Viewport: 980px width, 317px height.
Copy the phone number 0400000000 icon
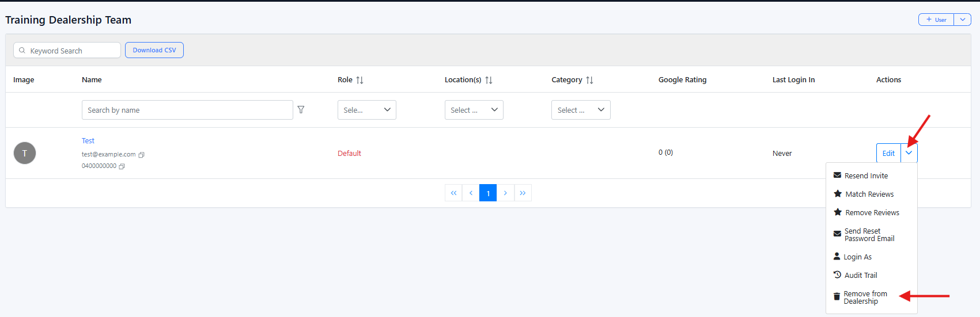(122, 166)
